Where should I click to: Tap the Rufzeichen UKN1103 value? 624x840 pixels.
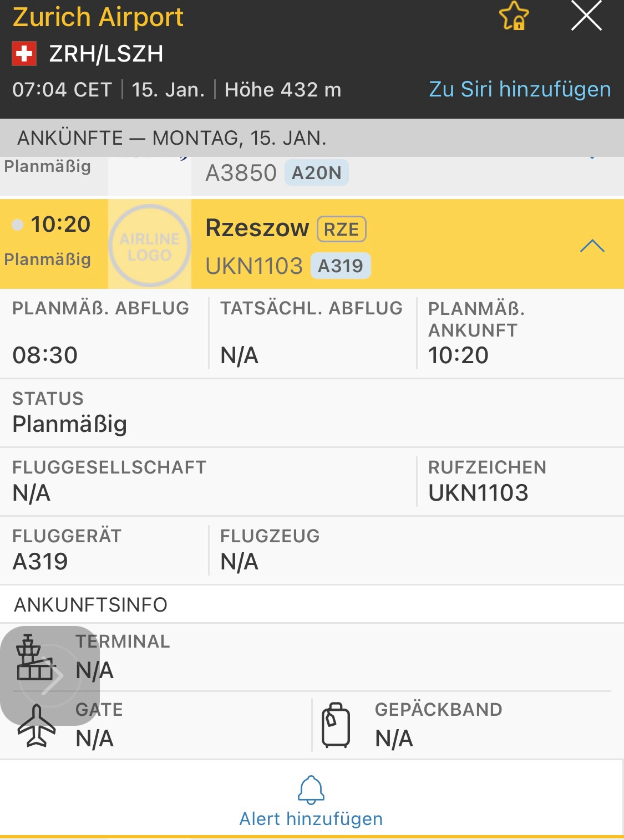(x=478, y=493)
